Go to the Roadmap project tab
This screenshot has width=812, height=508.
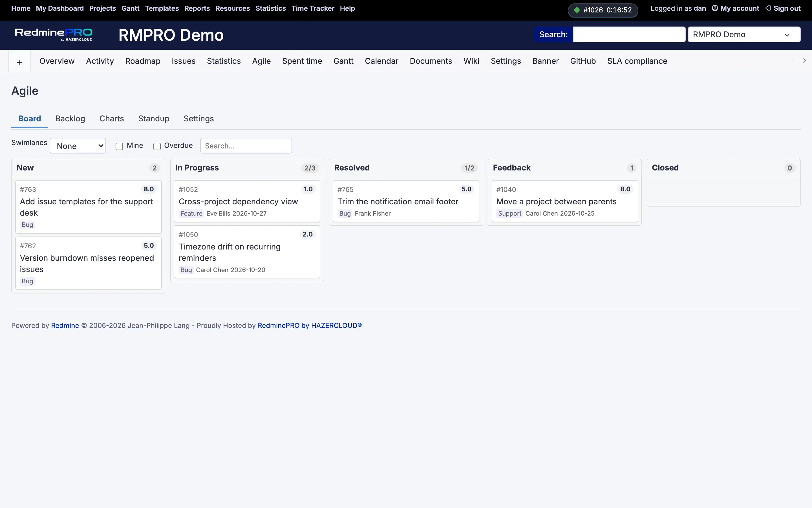tap(143, 61)
